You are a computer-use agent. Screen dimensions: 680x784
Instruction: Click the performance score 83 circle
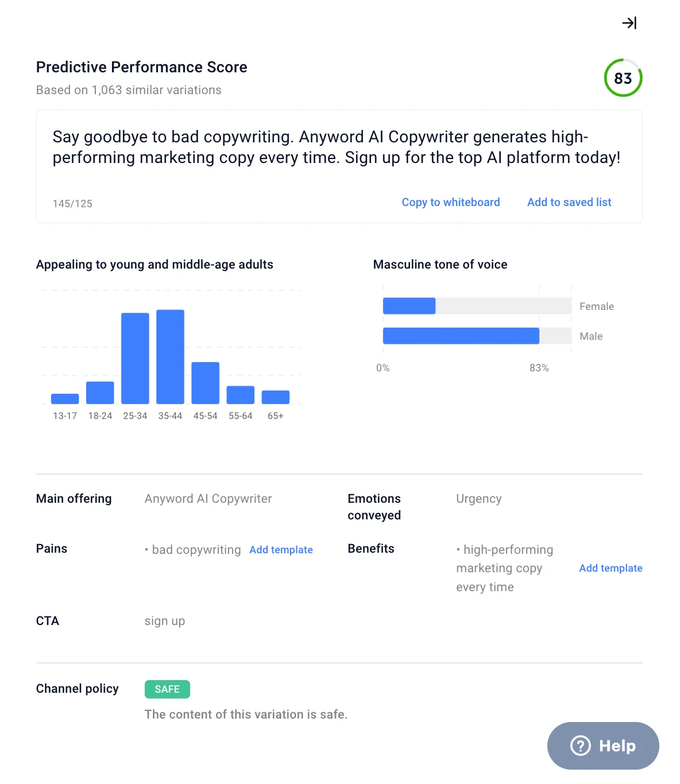[x=623, y=78]
